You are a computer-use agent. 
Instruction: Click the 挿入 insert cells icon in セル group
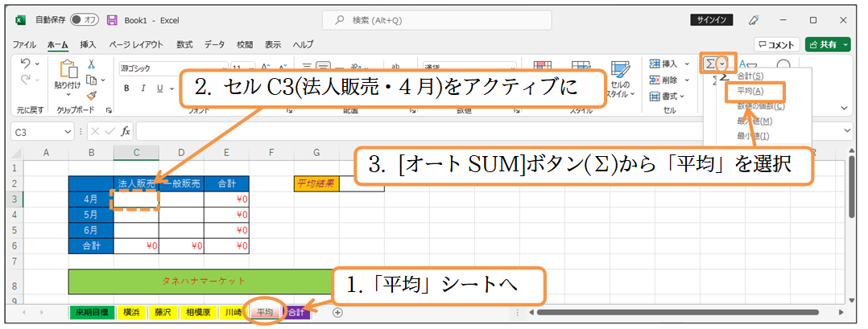tap(655, 64)
